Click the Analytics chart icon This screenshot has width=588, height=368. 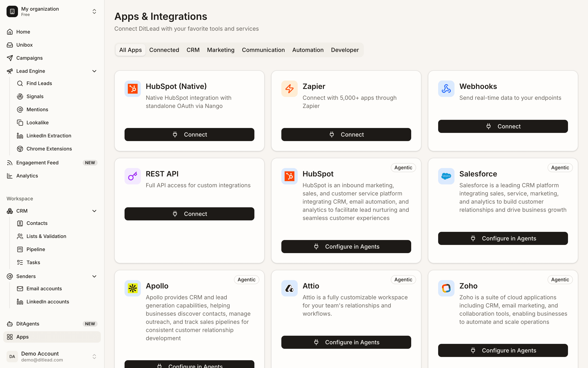(x=10, y=176)
